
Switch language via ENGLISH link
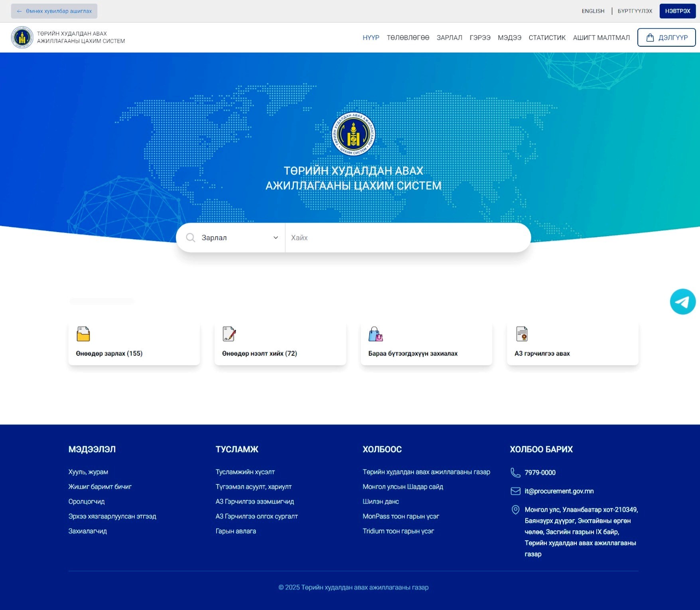pyautogui.click(x=593, y=11)
